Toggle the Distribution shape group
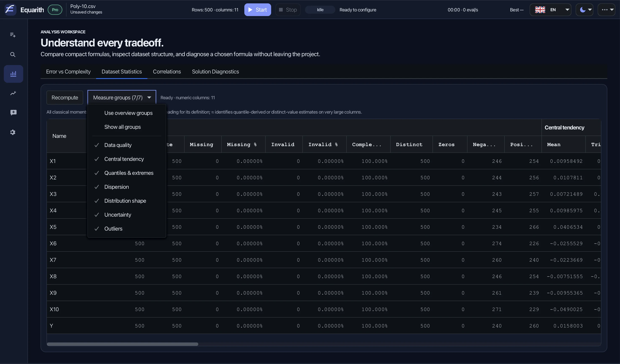This screenshot has height=364, width=620. [x=127, y=201]
